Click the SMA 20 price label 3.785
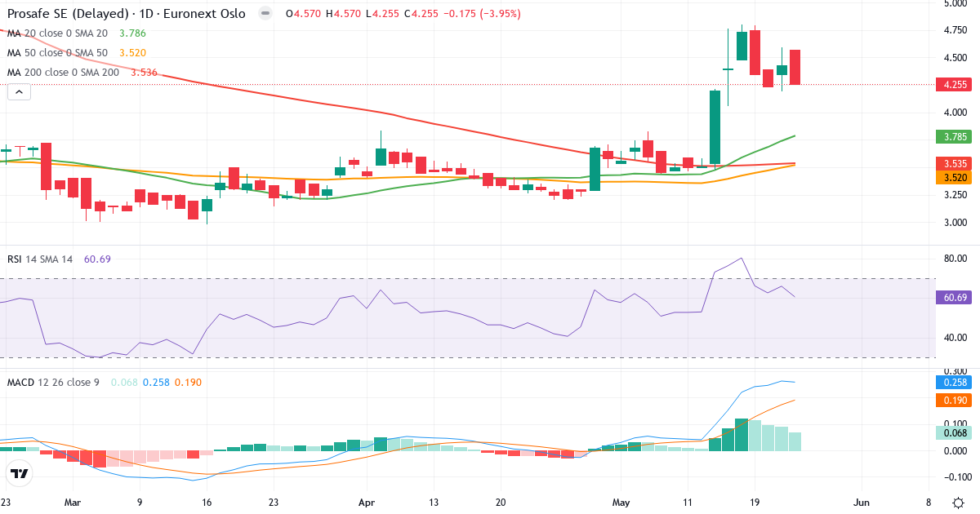The width and height of the screenshot is (980, 514). [x=955, y=137]
